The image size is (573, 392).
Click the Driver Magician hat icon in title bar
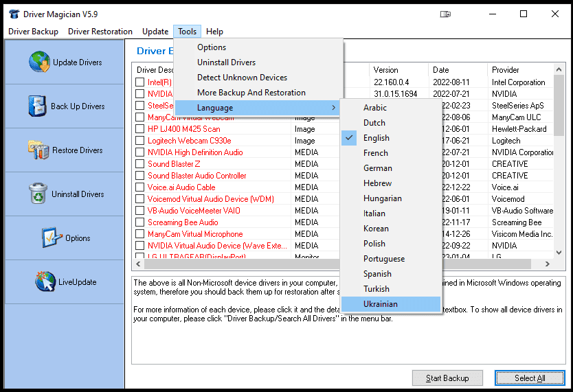[x=14, y=14]
